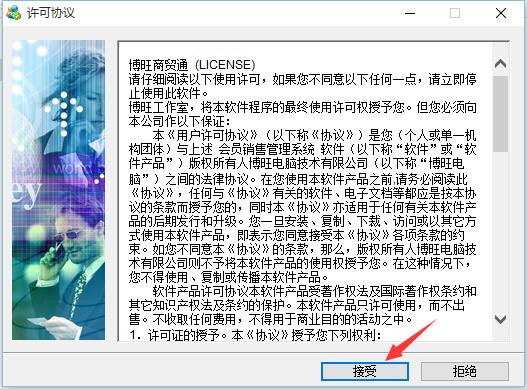Click the line starting '博旺工作室，将本软件程序'
This screenshot has width=527, height=389.
pyautogui.click(x=302, y=107)
